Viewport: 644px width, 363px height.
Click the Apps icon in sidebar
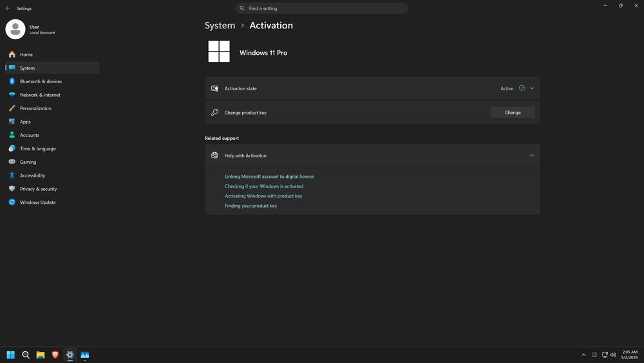(12, 122)
